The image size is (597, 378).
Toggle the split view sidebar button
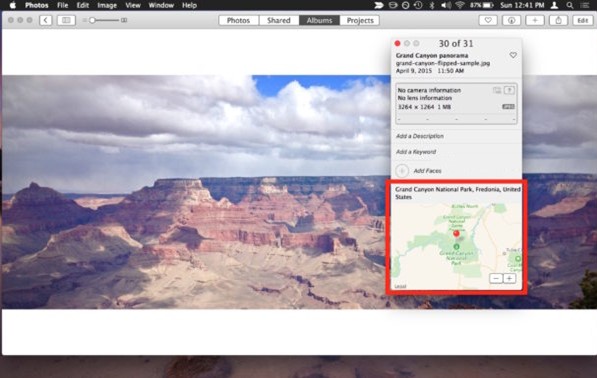point(66,20)
